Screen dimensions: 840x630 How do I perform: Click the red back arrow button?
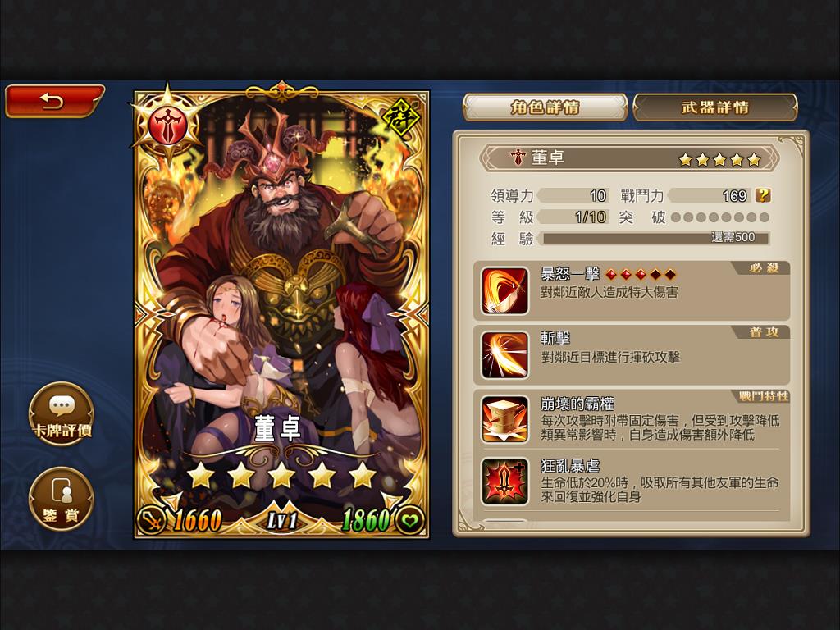[x=55, y=101]
